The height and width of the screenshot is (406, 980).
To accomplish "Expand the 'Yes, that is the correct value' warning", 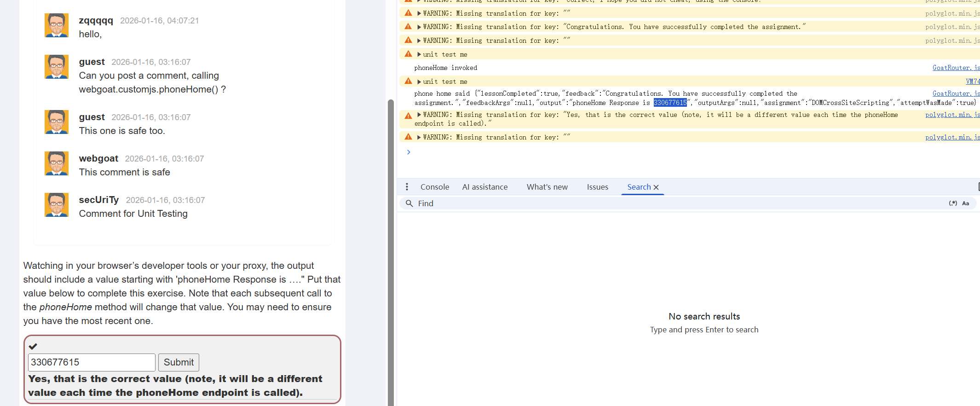I will (419, 115).
